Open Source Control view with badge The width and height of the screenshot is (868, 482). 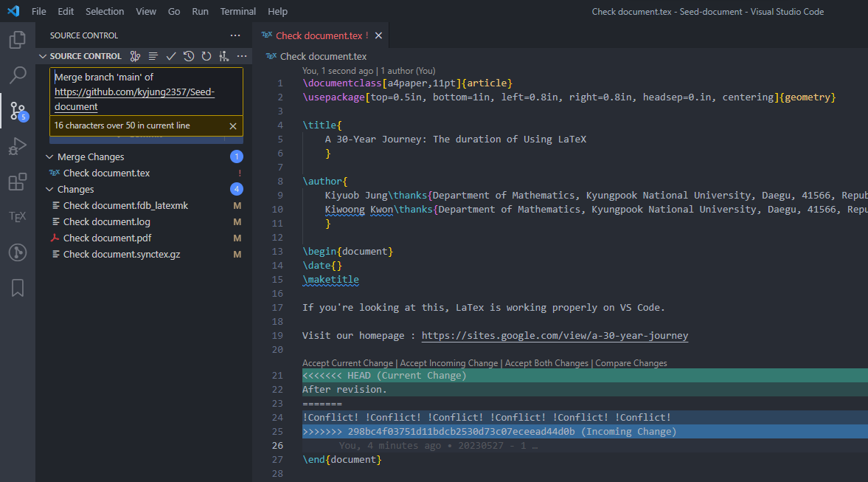pos(18,111)
